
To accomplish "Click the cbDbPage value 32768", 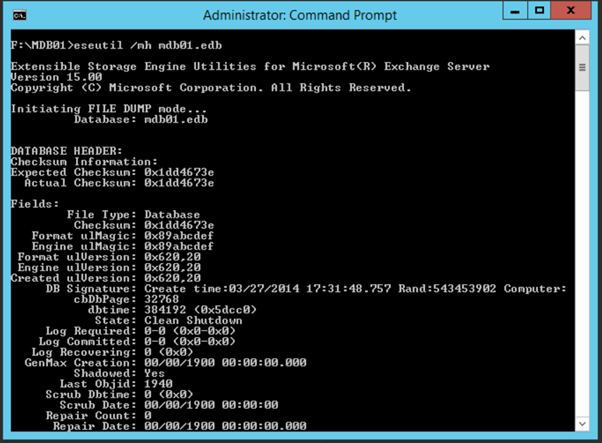I will (x=165, y=298).
